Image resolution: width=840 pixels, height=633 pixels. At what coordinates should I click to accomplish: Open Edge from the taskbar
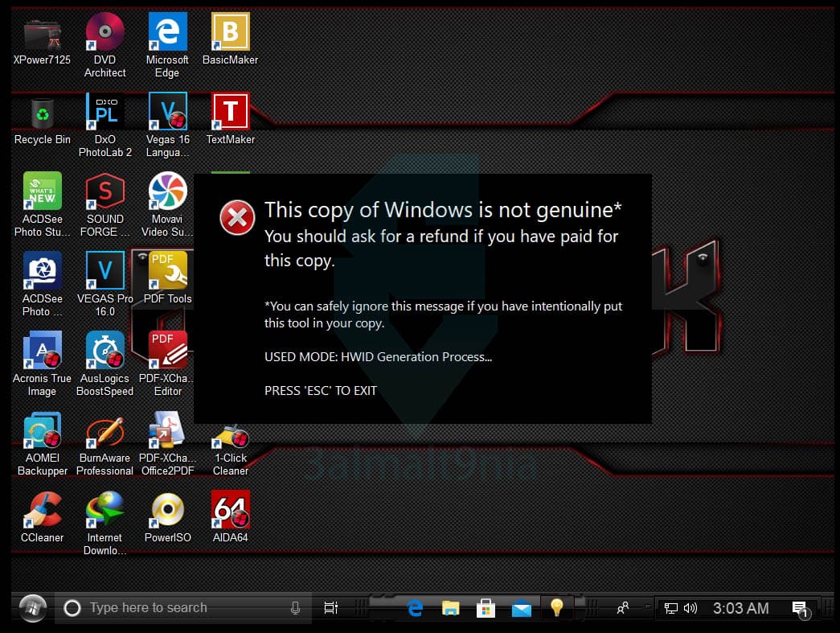tap(416, 608)
